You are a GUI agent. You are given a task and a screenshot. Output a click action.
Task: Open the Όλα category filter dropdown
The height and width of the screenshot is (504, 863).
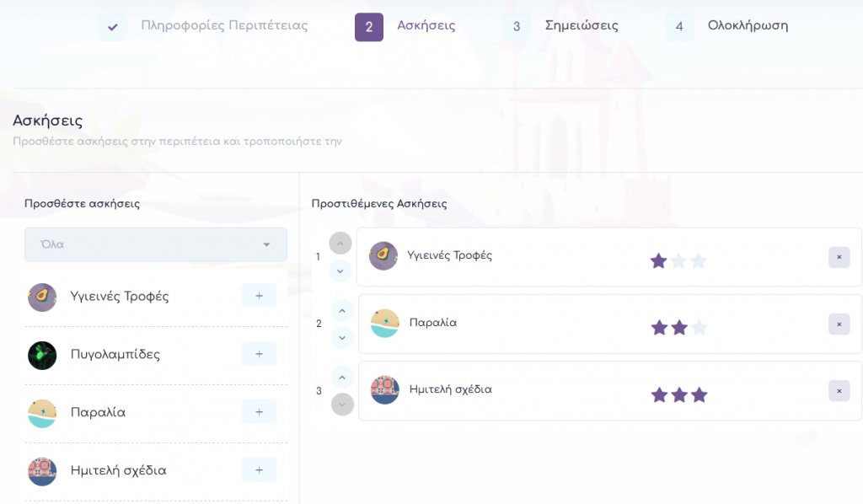tap(156, 244)
